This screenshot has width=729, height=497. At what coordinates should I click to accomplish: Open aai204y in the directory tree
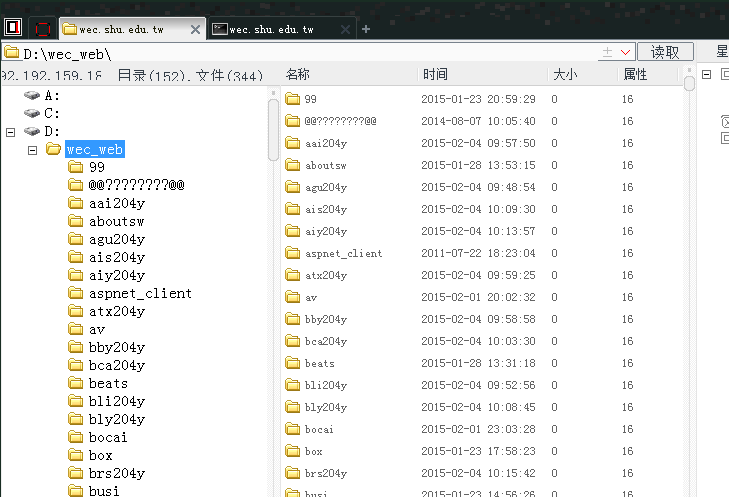117,203
